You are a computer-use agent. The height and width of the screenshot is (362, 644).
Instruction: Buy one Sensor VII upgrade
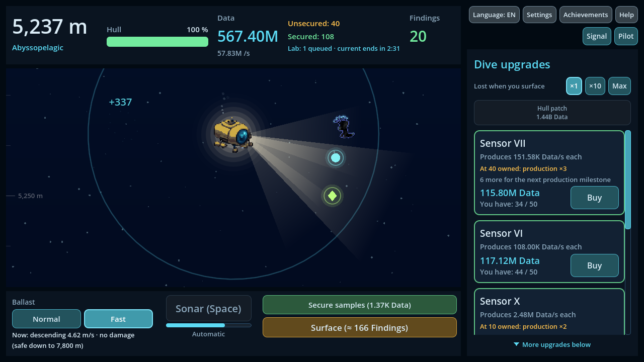coord(594,198)
